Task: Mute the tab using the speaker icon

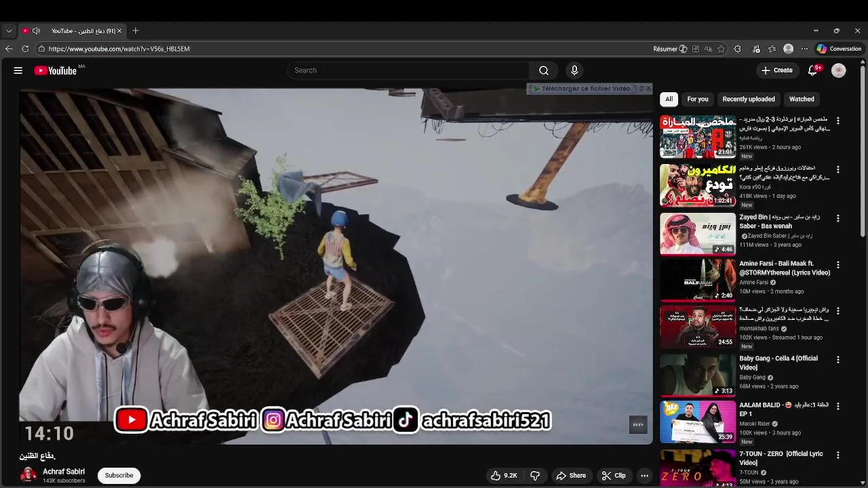Action: click(36, 31)
